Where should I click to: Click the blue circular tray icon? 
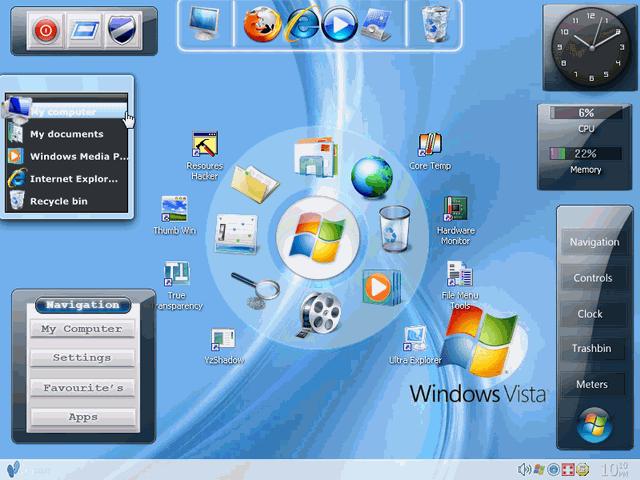(x=554, y=469)
